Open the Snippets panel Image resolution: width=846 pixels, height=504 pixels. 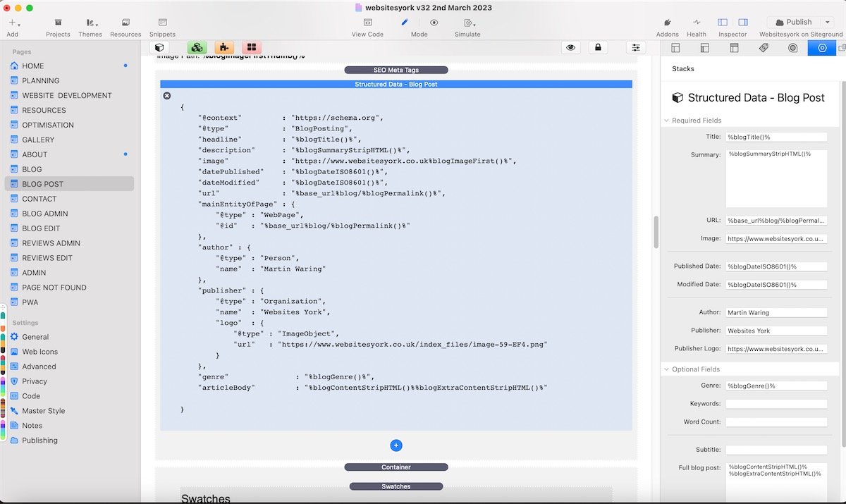click(x=162, y=27)
